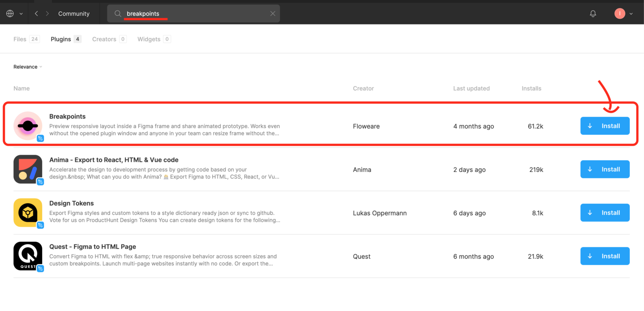Viewport: 644px width, 311px height.
Task: Clear the search with the X icon
Action: coord(273,14)
